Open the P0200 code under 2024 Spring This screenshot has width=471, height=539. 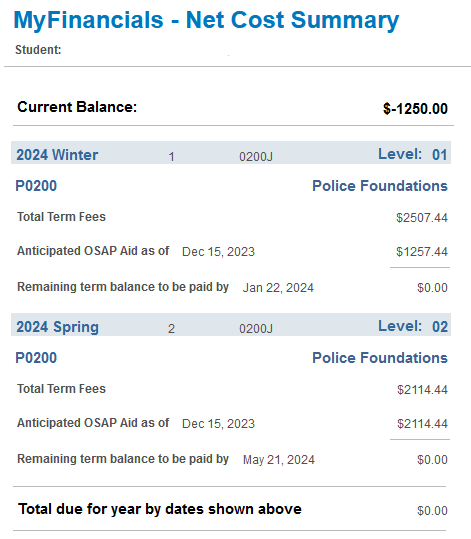[36, 358]
